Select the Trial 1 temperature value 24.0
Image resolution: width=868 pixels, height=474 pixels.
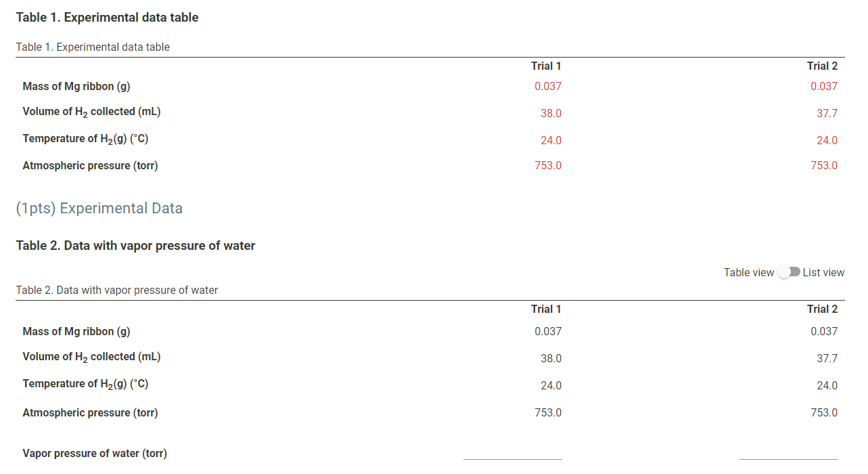[x=551, y=140]
